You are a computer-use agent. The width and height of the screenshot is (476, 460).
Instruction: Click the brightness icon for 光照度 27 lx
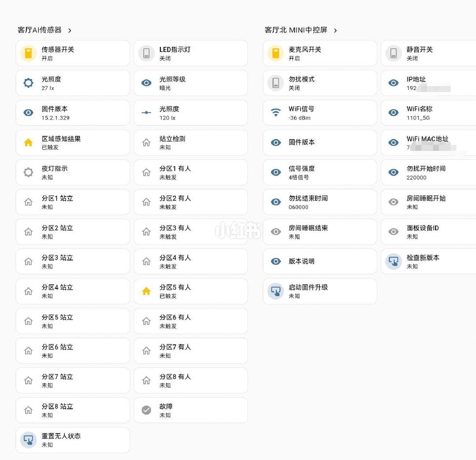[29, 83]
